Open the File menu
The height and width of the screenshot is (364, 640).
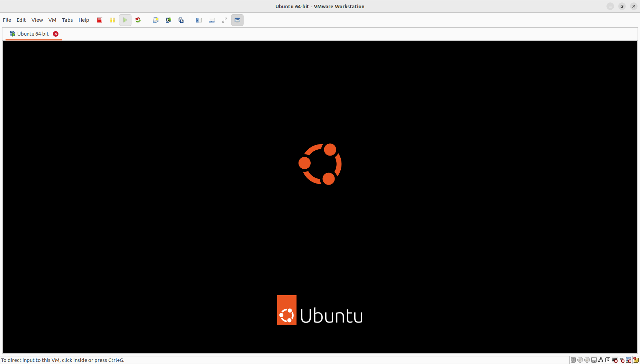[7, 20]
